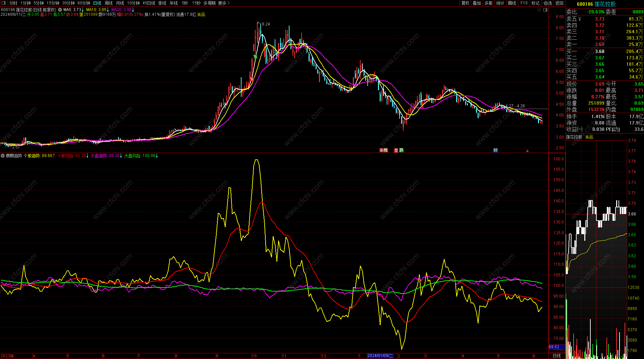Screen dimensions: 644x359
Task: Open the green 跌 event marker
Action: point(401,150)
